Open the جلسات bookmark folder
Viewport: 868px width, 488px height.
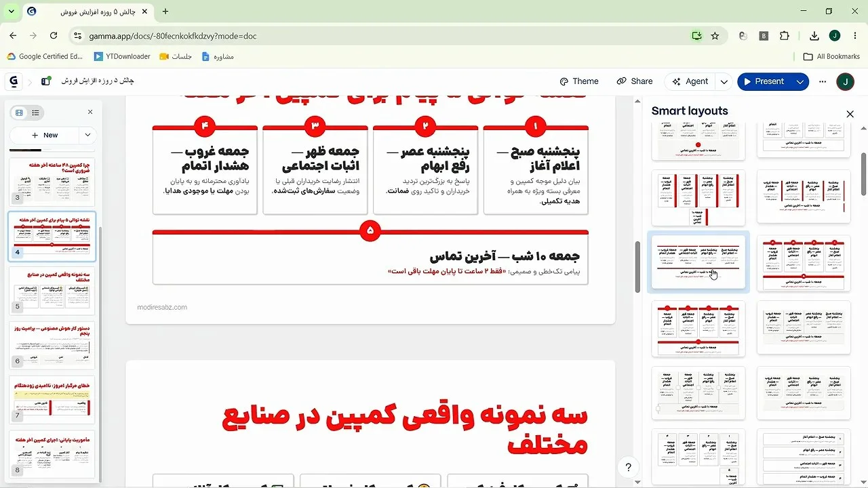click(x=176, y=56)
